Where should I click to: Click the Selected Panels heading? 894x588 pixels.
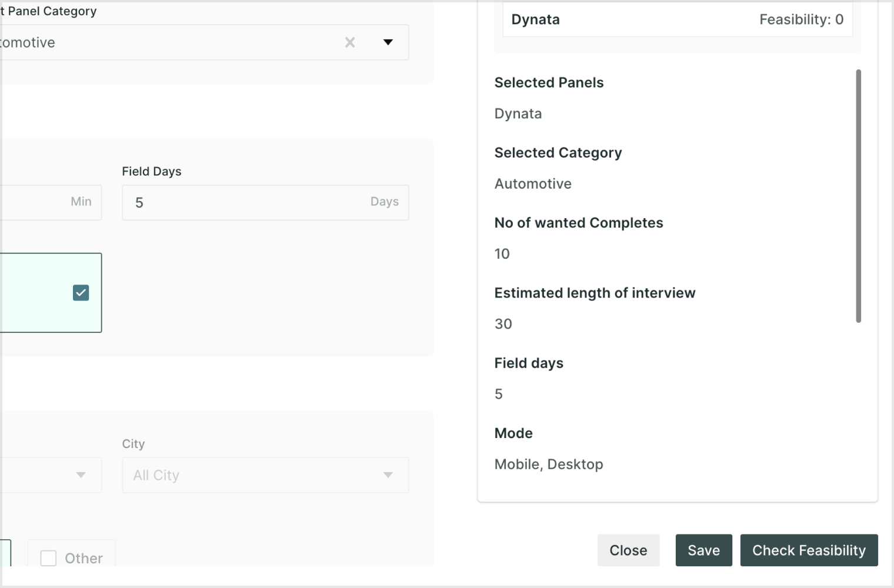coord(549,82)
